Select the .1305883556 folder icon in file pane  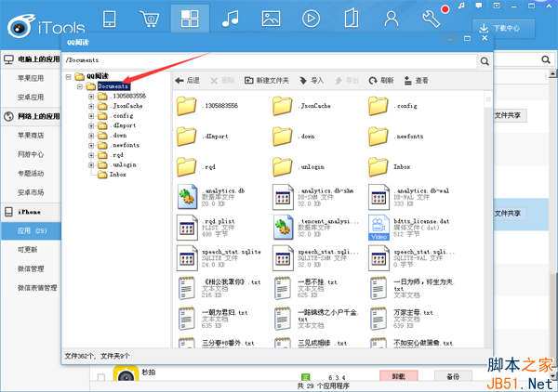[x=187, y=106]
